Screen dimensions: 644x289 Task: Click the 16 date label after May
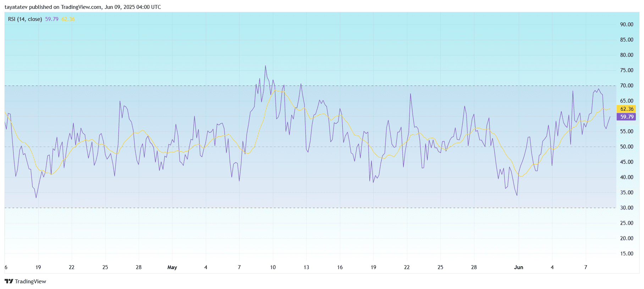pyautogui.click(x=340, y=267)
